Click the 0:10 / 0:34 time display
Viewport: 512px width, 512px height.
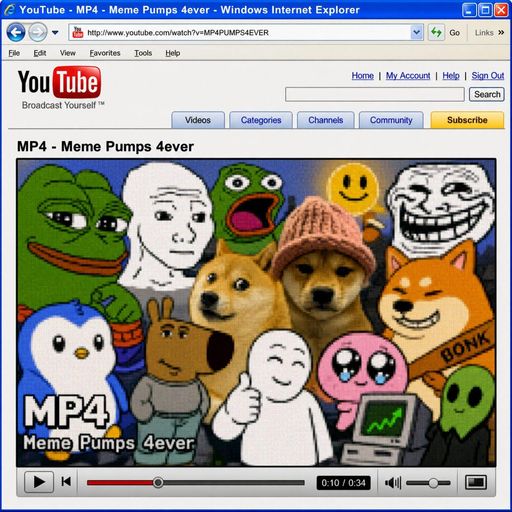click(x=343, y=483)
